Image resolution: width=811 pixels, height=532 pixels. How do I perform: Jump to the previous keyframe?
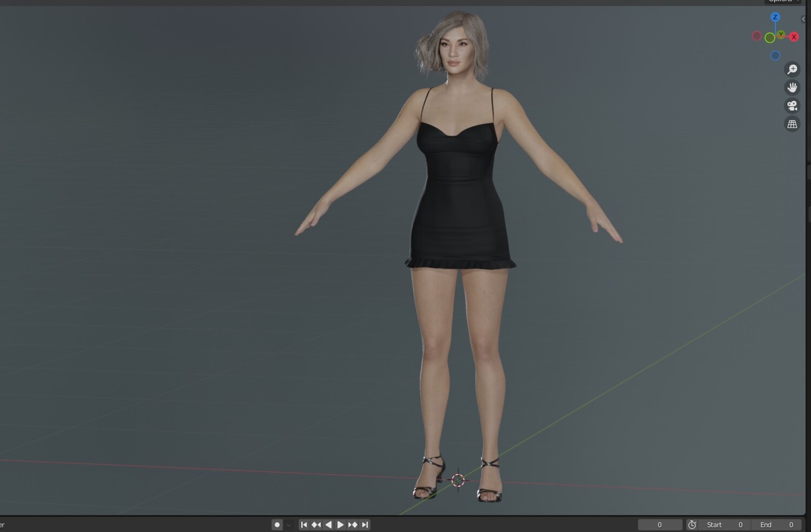click(316, 524)
